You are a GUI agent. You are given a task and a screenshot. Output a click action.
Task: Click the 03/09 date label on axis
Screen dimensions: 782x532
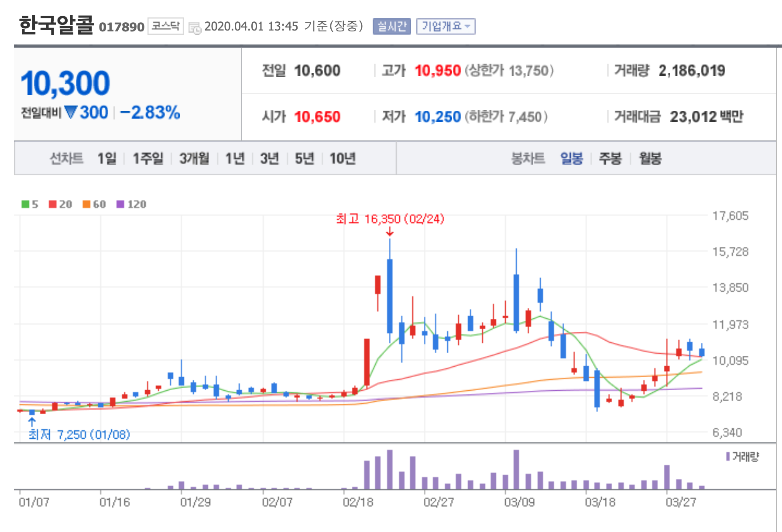519,502
